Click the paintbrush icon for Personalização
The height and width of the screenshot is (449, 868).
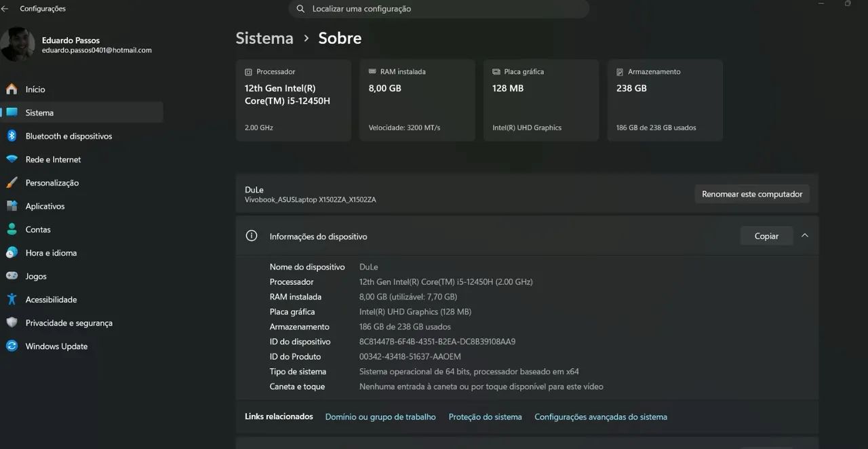coord(12,182)
